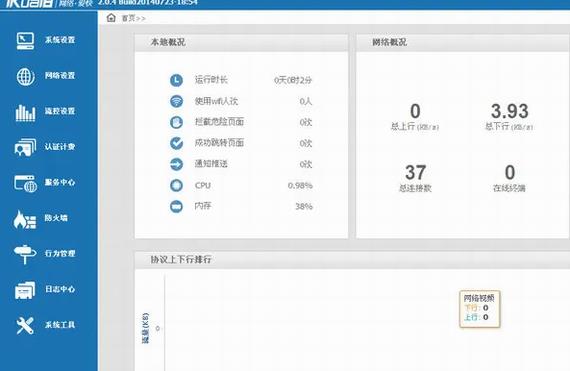Screen dimensions: 570x371
Task: Open the 流控设置 menu label
Action: click(x=60, y=111)
